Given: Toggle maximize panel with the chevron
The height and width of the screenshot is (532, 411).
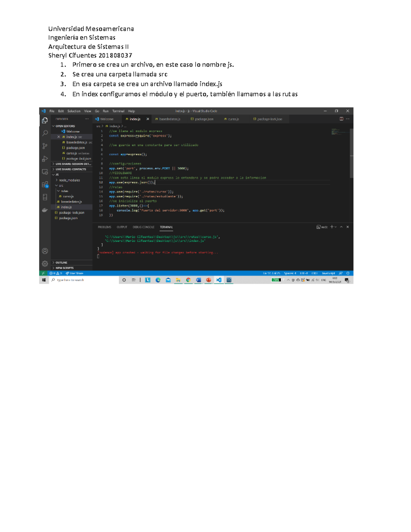Looking at the screenshot, I should 341,227.
